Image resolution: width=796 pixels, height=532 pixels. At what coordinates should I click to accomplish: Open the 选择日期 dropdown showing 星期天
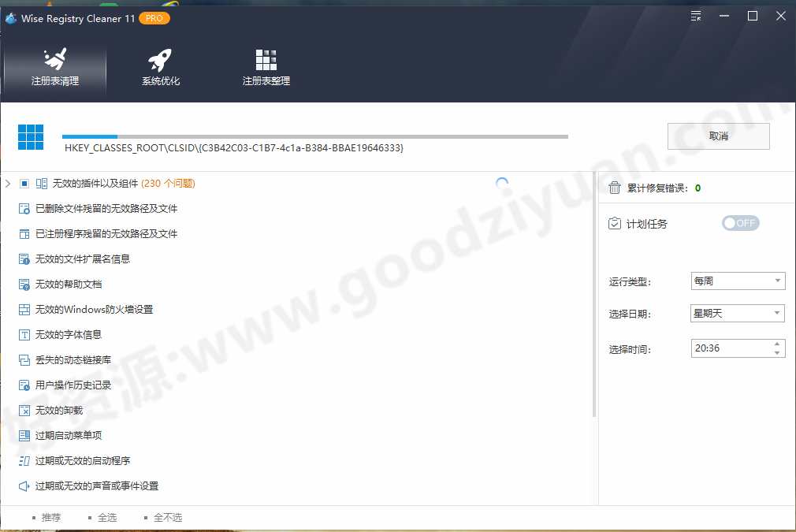point(737,313)
